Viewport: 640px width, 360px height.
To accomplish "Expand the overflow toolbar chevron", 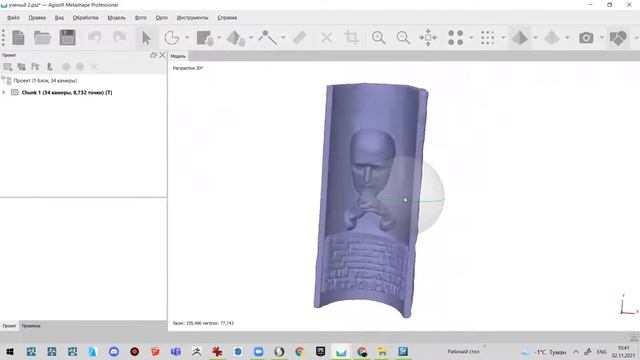I will 636,38.
